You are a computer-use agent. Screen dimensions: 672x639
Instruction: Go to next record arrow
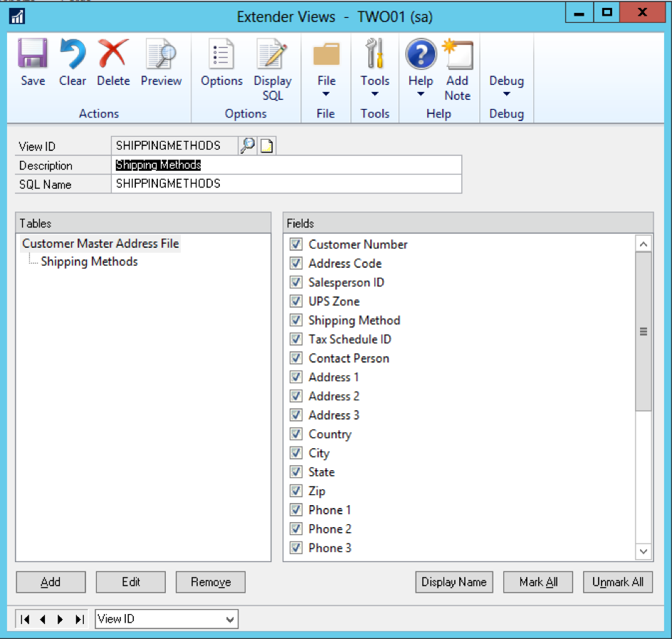60,619
